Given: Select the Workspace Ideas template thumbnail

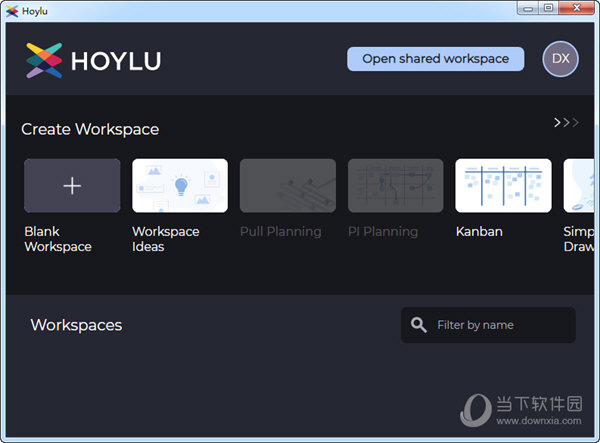Looking at the screenshot, I should click(180, 186).
